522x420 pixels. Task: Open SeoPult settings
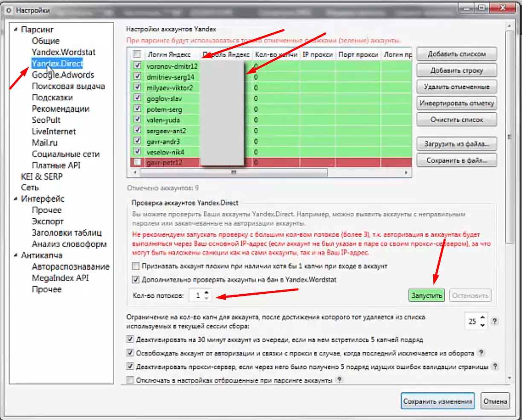[x=46, y=120]
